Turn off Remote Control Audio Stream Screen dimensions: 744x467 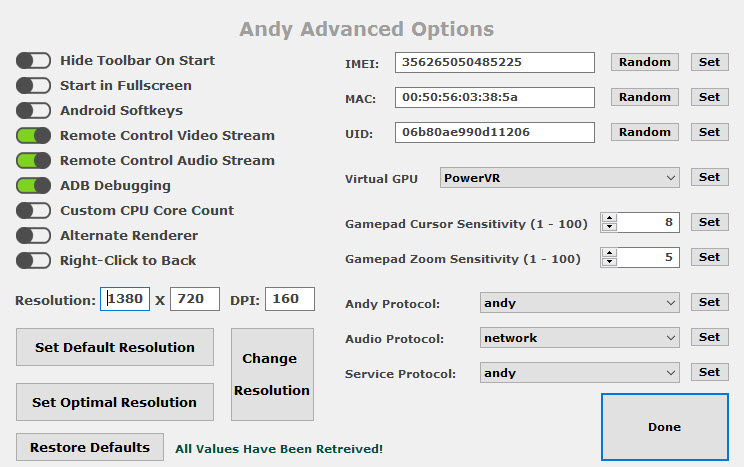(x=33, y=160)
